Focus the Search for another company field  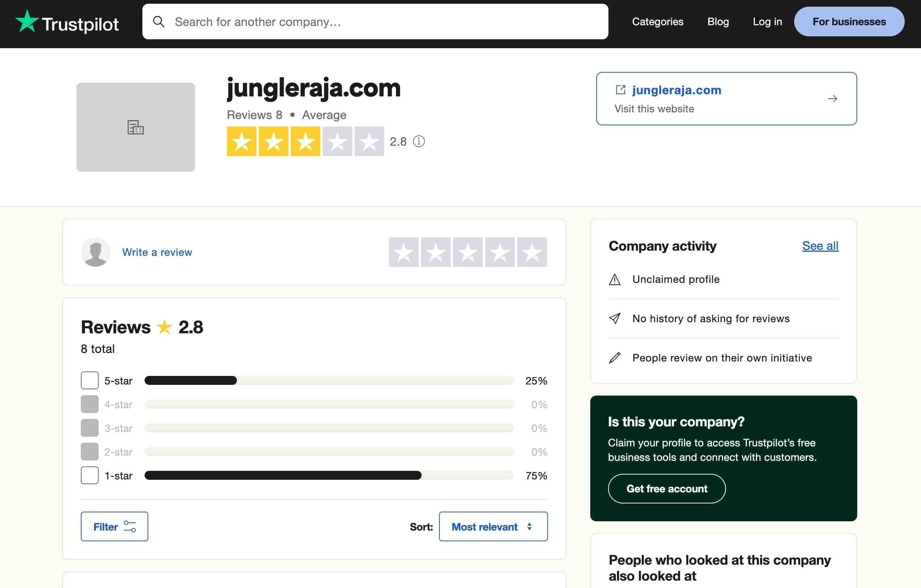click(x=375, y=22)
